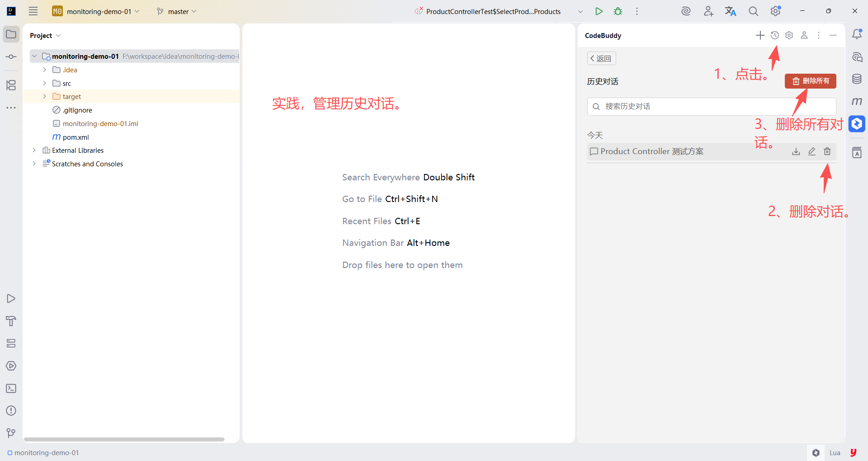Open Project view mode dropdown

(x=45, y=36)
